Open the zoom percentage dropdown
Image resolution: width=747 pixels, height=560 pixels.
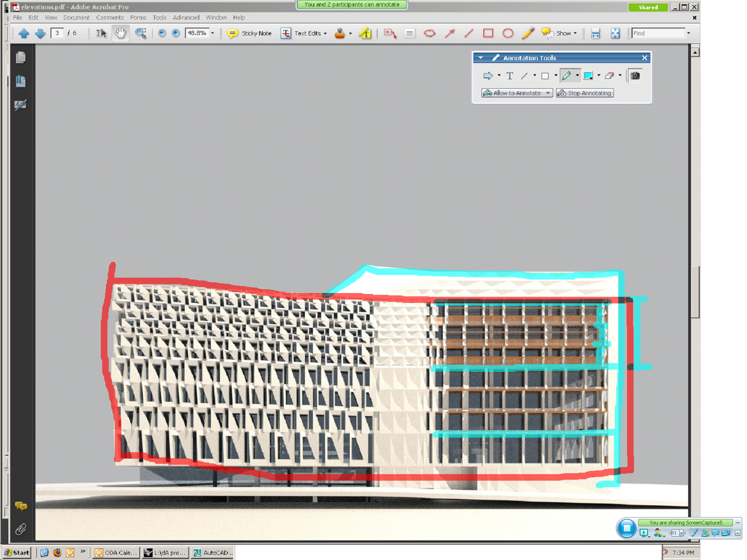(212, 33)
